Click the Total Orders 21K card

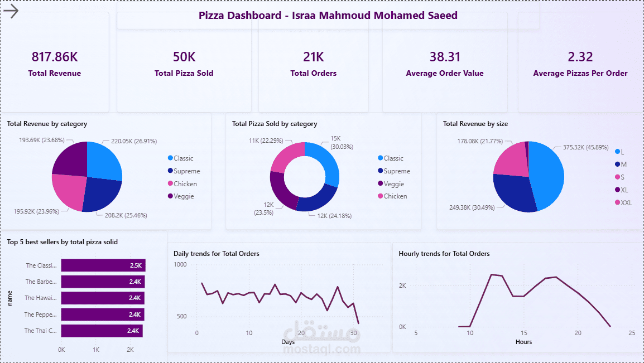point(314,62)
